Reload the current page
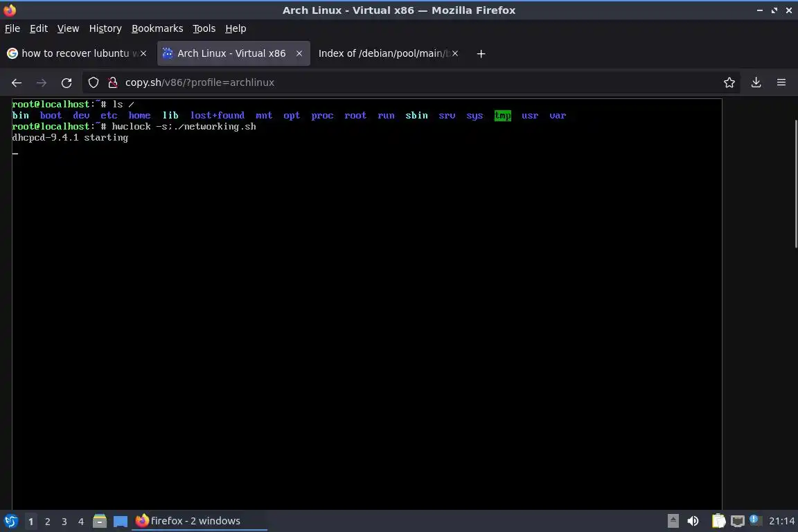The image size is (798, 532). pyautogui.click(x=66, y=82)
